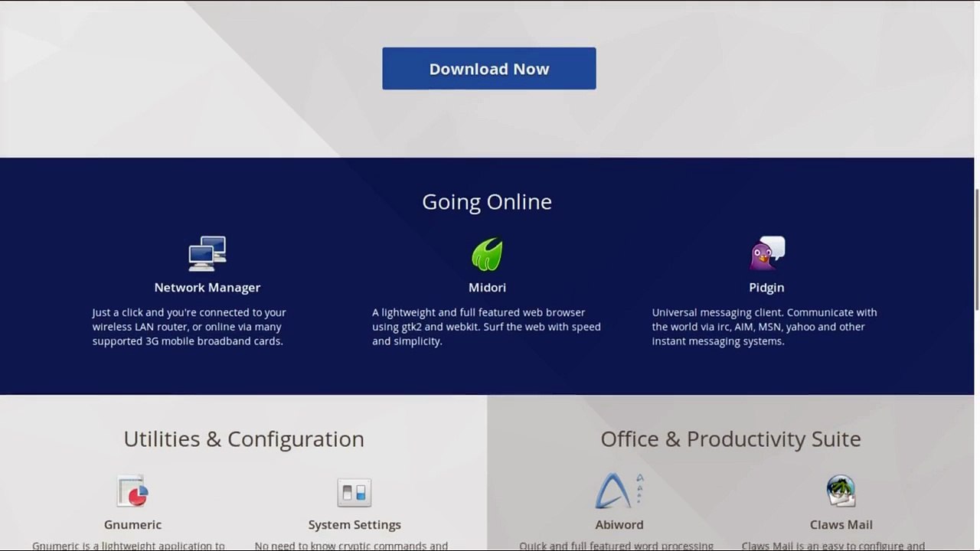Click the green Midori browser icon

[487, 254]
